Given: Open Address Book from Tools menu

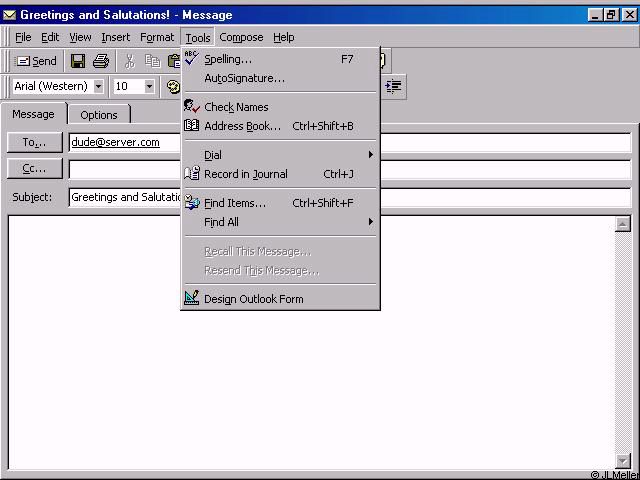Looking at the screenshot, I should point(242,126).
